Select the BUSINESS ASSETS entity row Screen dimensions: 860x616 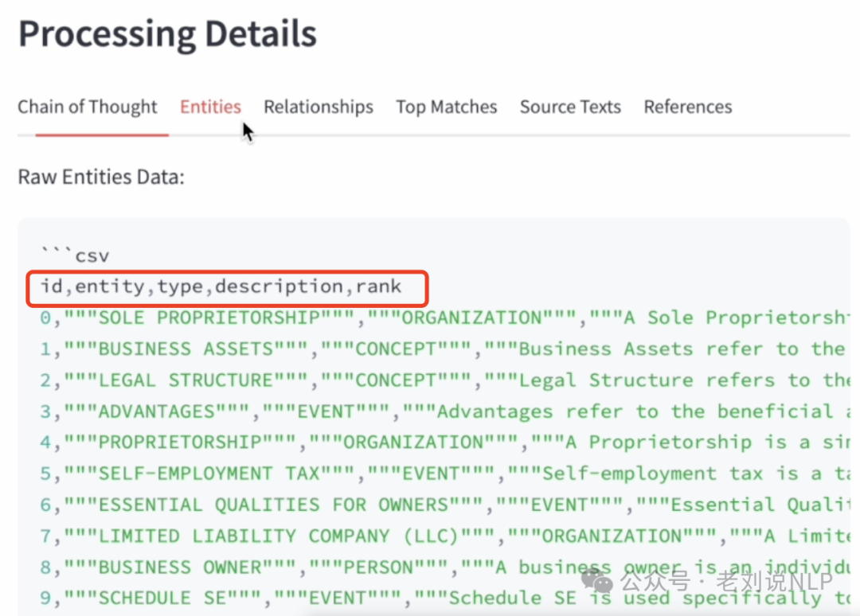[444, 349]
